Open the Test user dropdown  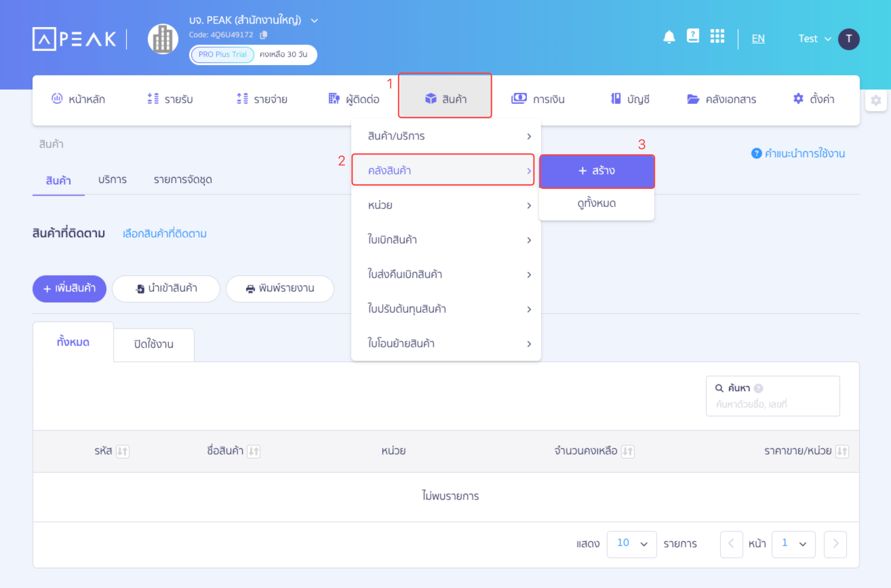[814, 39]
